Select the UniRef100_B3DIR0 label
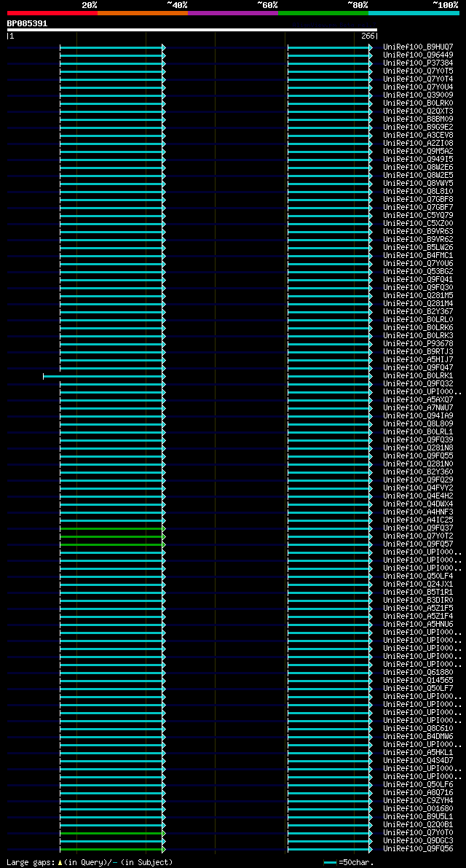The width and height of the screenshot is (466, 868). pos(418,601)
